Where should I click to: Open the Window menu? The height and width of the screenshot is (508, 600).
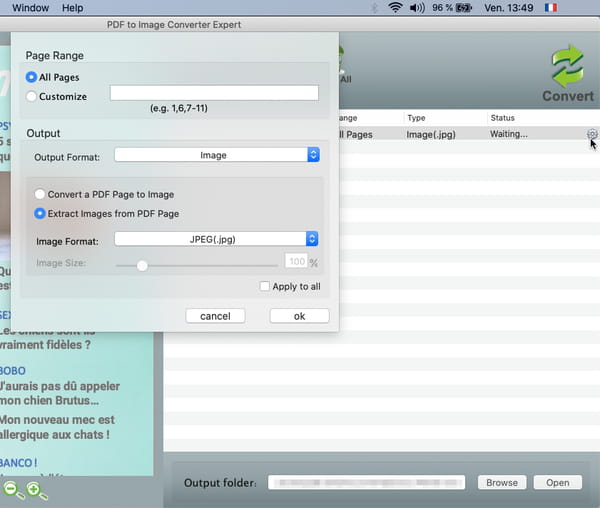31,8
